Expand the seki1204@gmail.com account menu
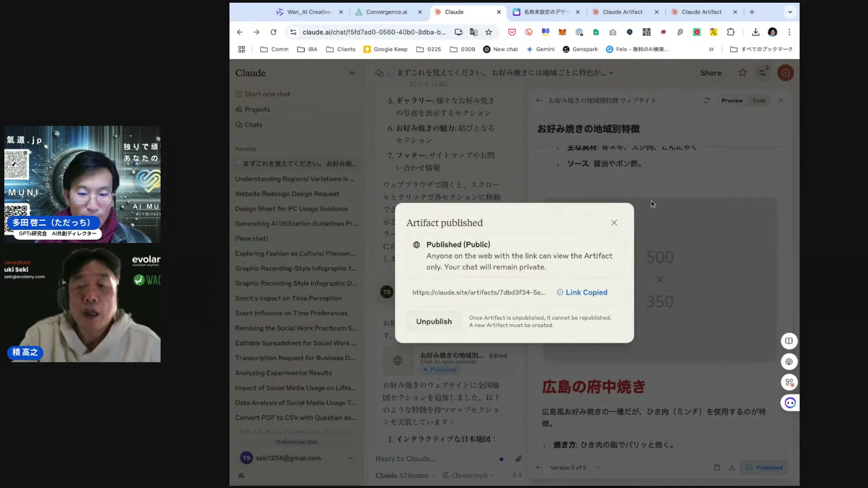Screen dimensions: 868x488 pos(296,458)
